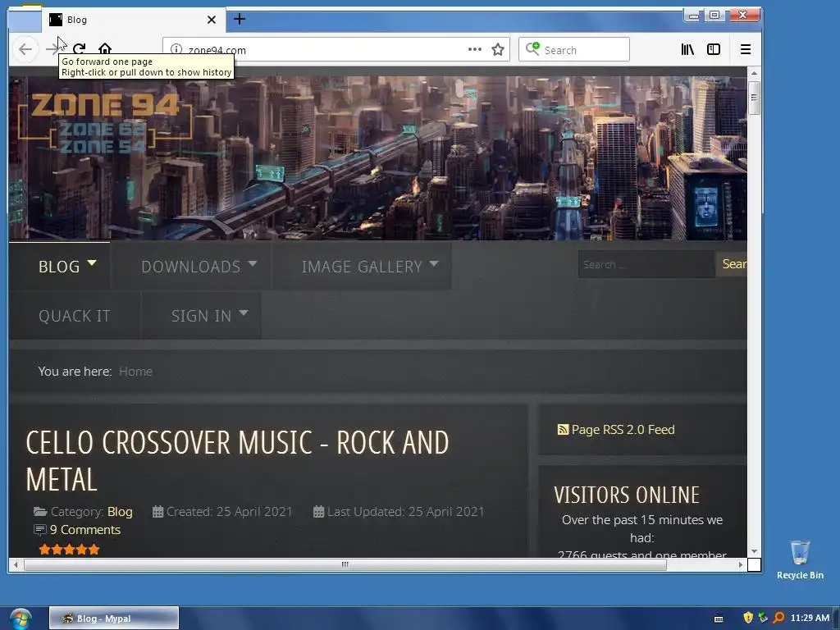Expand the IMAGE GALLERY dropdown arrow
The width and height of the screenshot is (840, 630).
(x=434, y=263)
